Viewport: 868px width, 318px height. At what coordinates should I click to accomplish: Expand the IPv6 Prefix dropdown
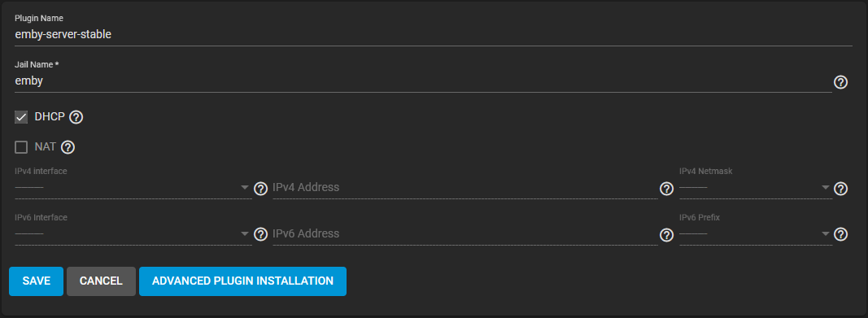click(756, 233)
